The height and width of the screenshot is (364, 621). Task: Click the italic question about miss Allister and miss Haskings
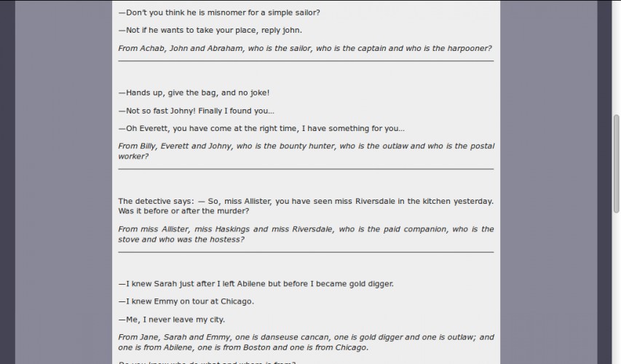[306, 234]
